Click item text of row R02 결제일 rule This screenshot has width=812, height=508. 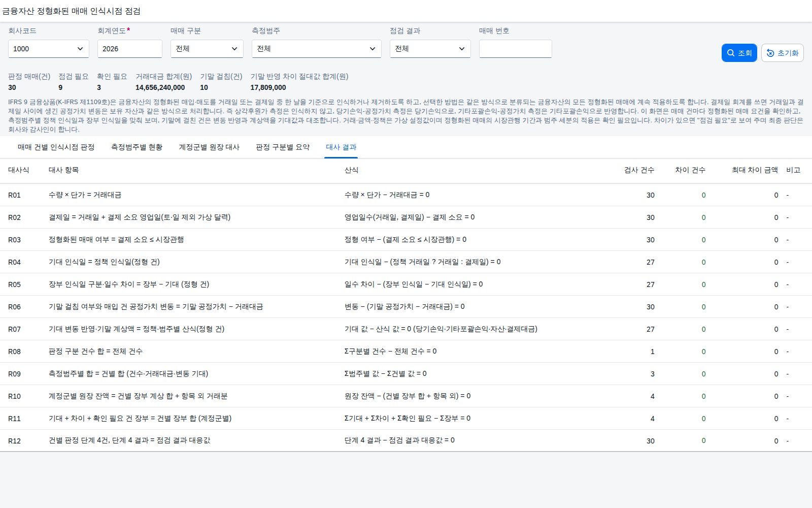(x=140, y=217)
